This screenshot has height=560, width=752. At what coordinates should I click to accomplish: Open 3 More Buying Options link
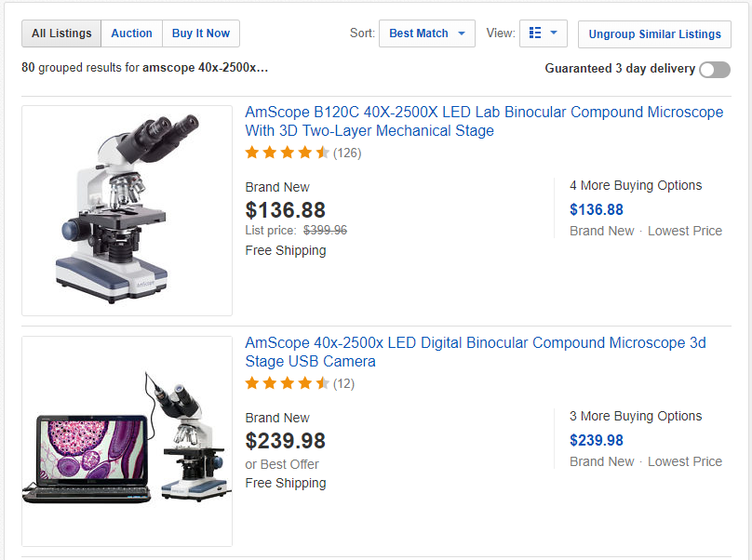pyautogui.click(x=636, y=416)
